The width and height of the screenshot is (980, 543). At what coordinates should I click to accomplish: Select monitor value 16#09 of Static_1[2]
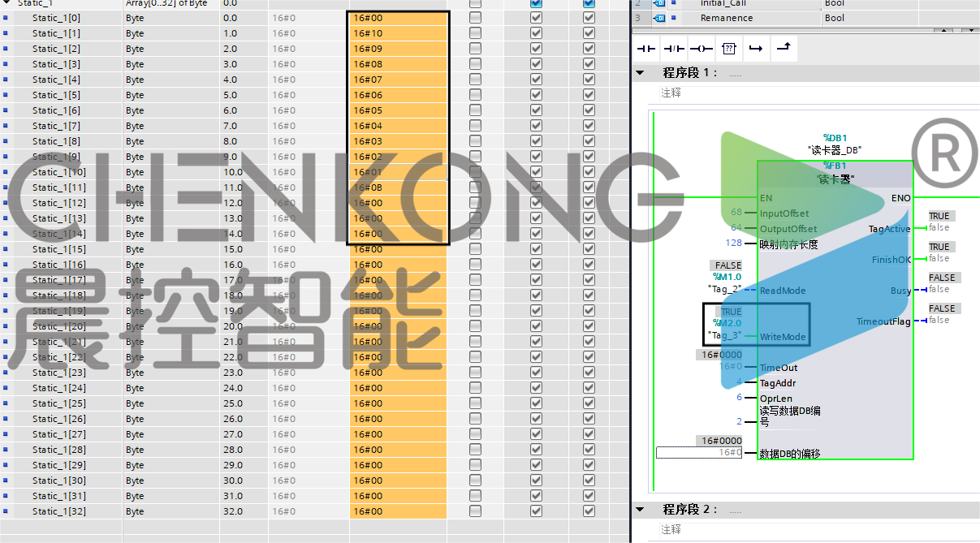tap(398, 49)
